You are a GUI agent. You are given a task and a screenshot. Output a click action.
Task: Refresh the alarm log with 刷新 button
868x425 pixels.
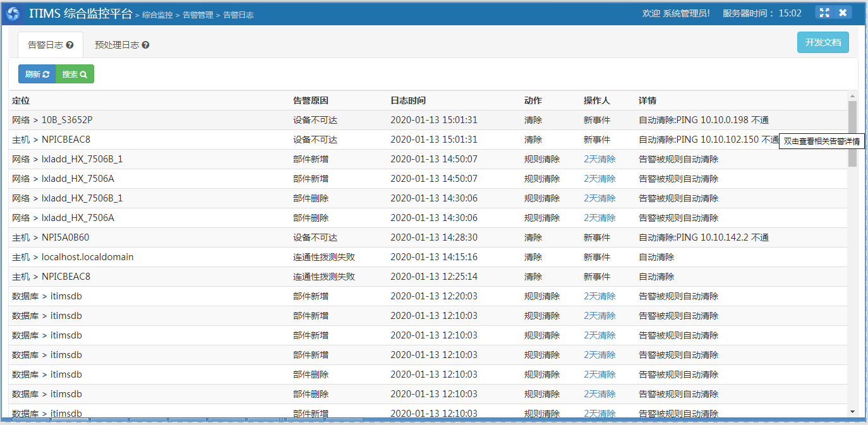tap(37, 74)
